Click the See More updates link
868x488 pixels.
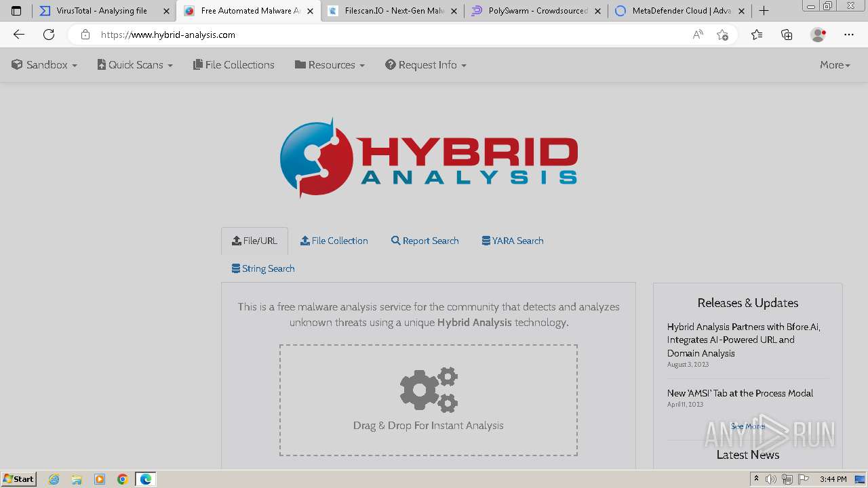pos(748,426)
